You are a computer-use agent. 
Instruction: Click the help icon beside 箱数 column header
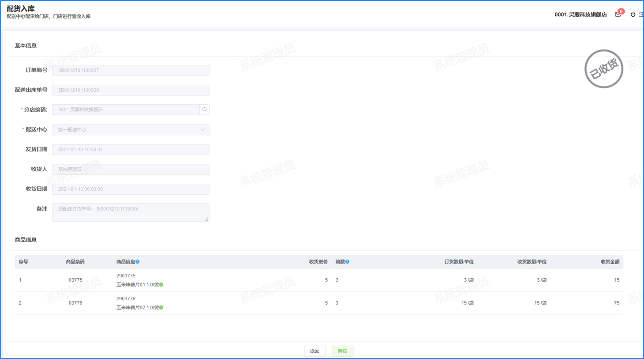[347, 262]
